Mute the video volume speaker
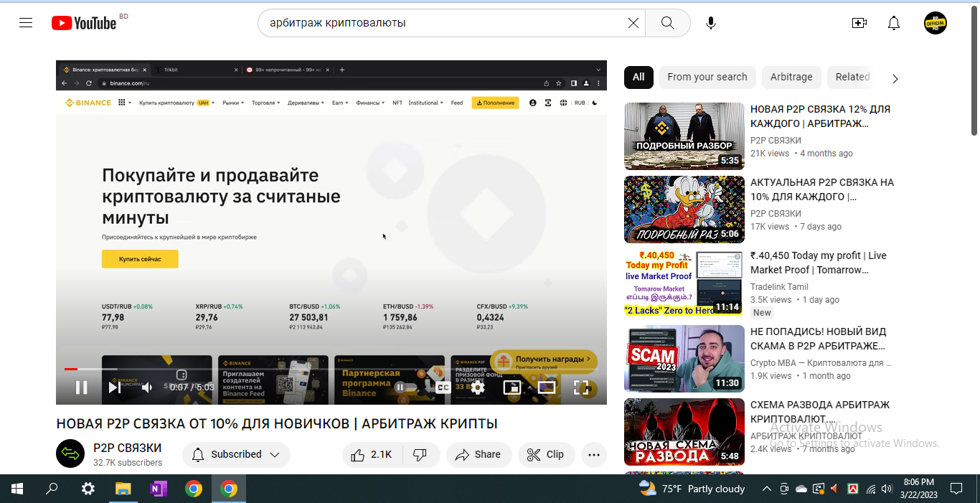 click(x=147, y=387)
